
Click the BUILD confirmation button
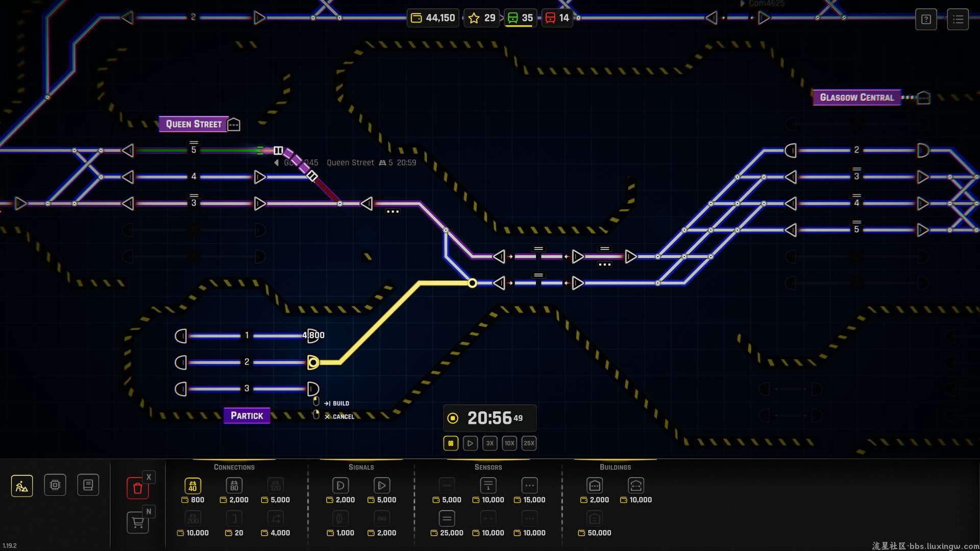tap(336, 403)
